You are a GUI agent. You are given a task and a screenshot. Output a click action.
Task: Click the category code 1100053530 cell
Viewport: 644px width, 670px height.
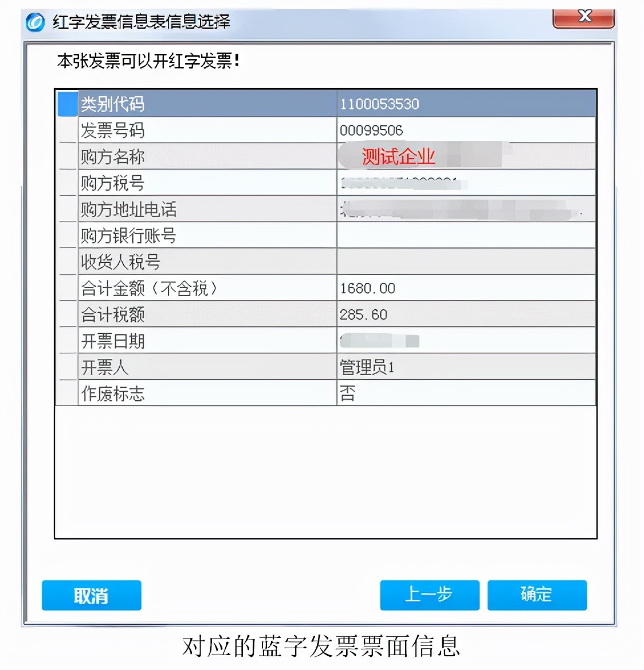pos(379,104)
